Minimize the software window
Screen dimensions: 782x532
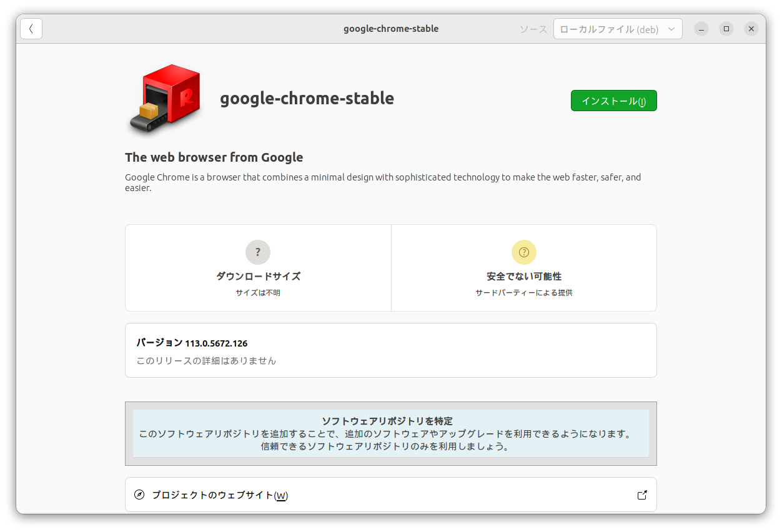click(x=702, y=29)
